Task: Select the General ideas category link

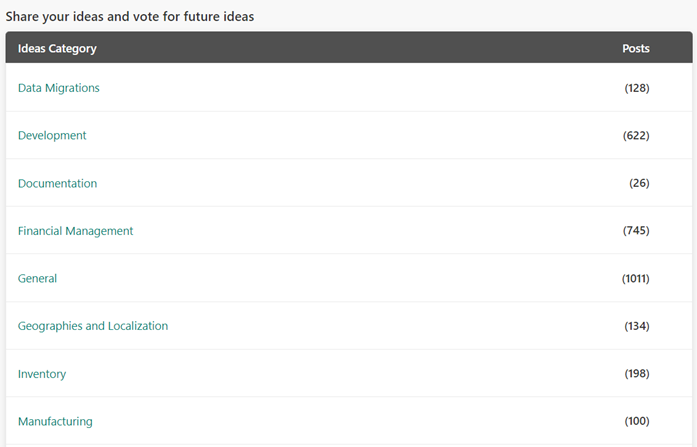Action: [x=38, y=279]
